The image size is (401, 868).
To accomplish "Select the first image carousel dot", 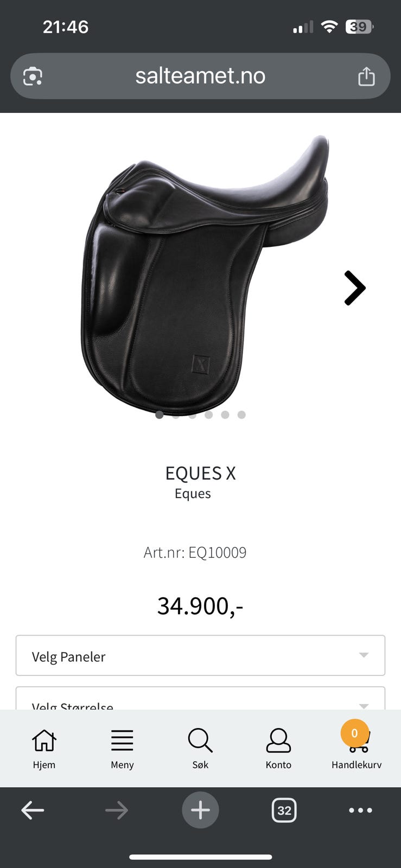I will pyautogui.click(x=159, y=414).
